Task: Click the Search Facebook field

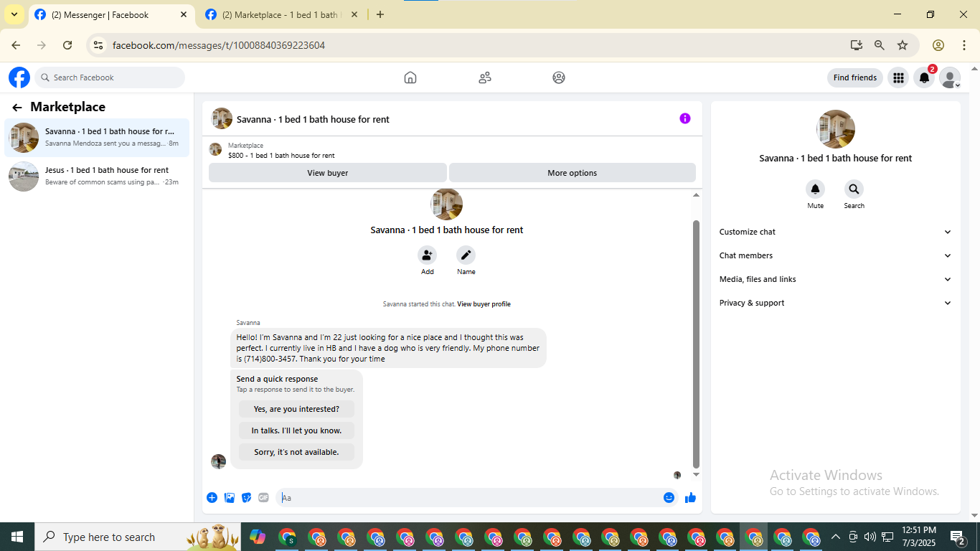Action: click(110, 77)
